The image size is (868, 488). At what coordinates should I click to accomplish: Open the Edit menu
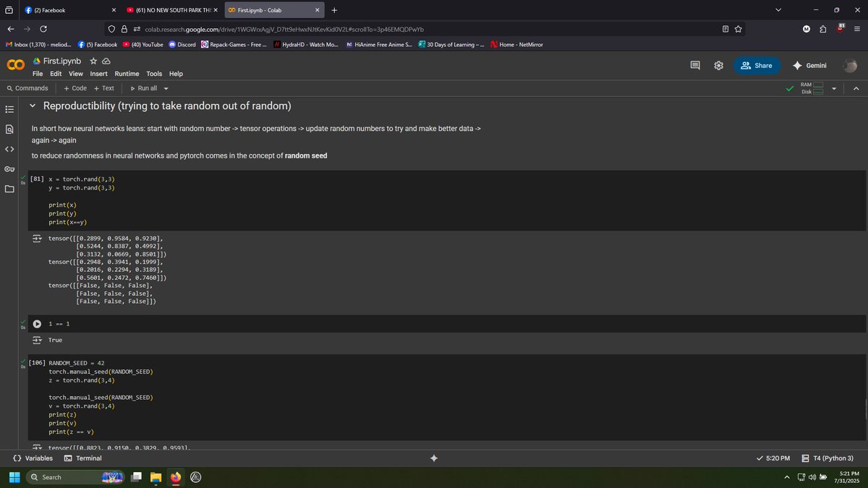pos(56,74)
